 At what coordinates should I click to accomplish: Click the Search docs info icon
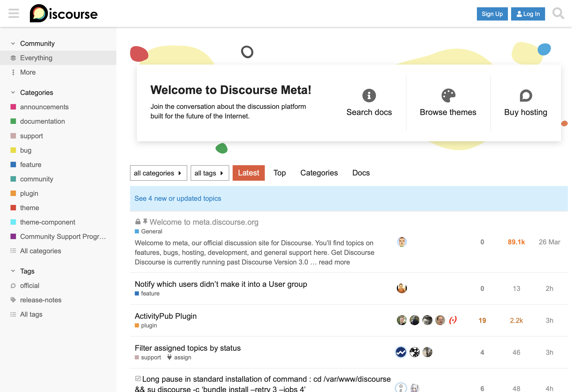369,95
